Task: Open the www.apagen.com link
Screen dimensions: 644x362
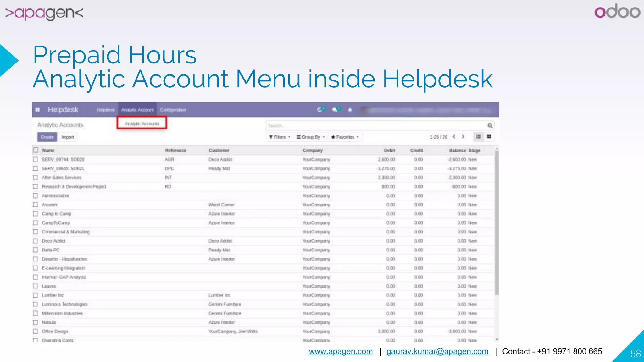Action: (341, 351)
